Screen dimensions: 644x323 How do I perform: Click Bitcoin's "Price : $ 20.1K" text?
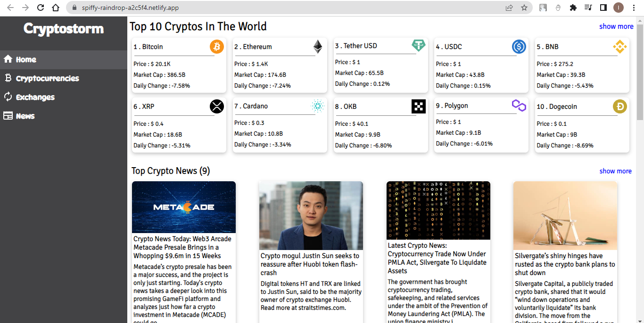[x=152, y=64]
